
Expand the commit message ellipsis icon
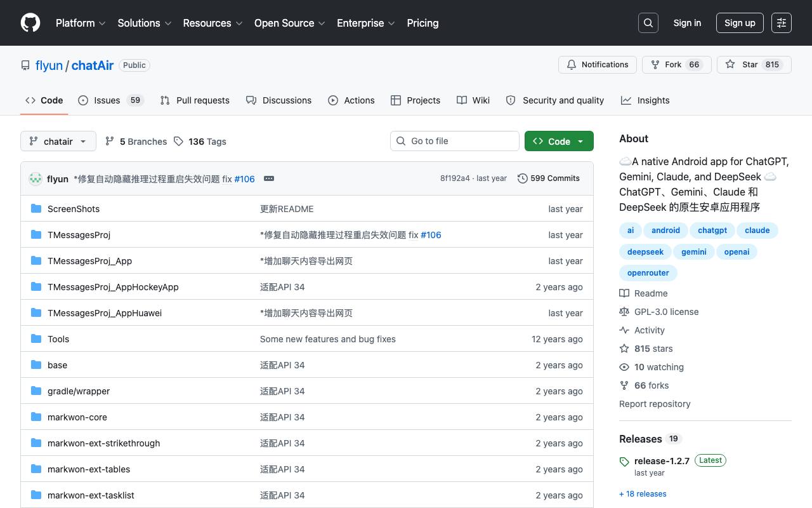coord(269,178)
